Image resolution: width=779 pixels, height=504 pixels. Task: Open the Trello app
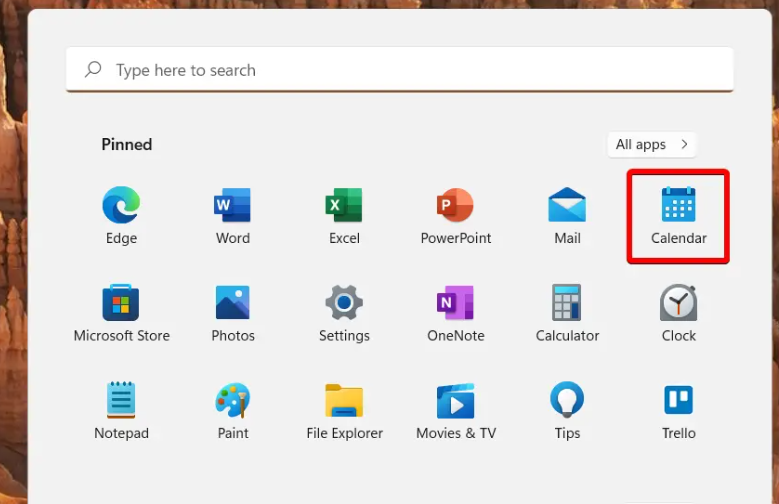(678, 400)
